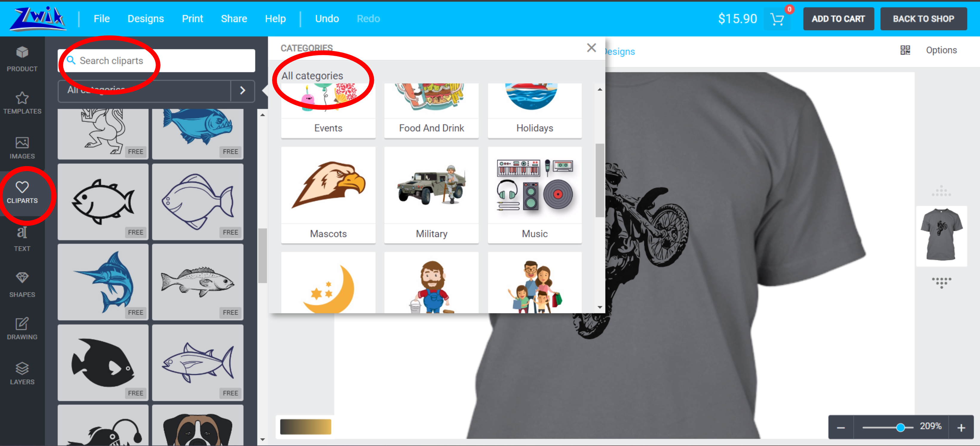
Task: Select the Music category
Action: tap(535, 195)
